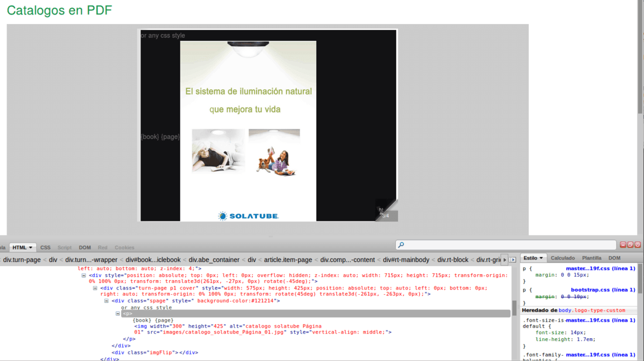The width and height of the screenshot is (644, 361).
Task: Click the div.comp...-content breadcrumb
Action: [347, 260]
